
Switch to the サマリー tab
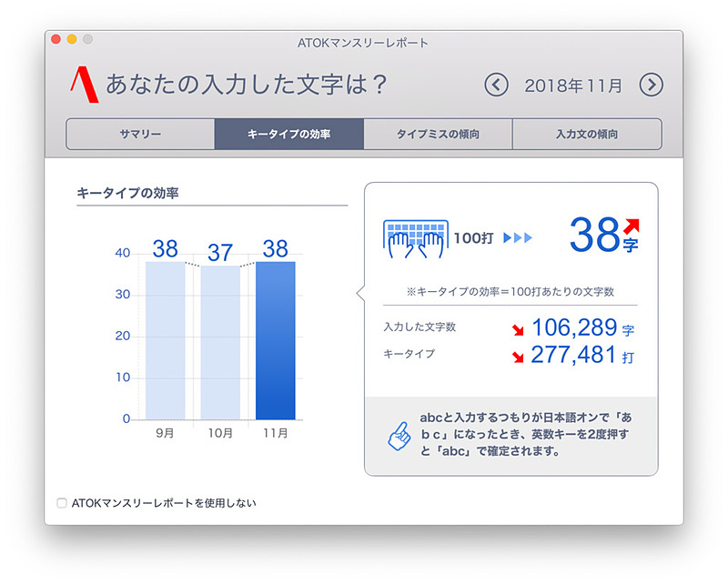[x=140, y=133]
